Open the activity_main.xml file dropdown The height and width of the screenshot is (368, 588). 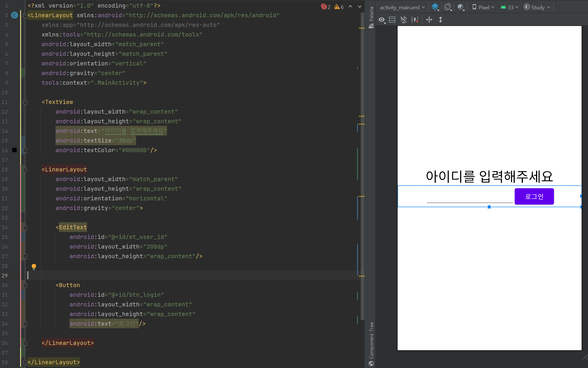(x=402, y=7)
